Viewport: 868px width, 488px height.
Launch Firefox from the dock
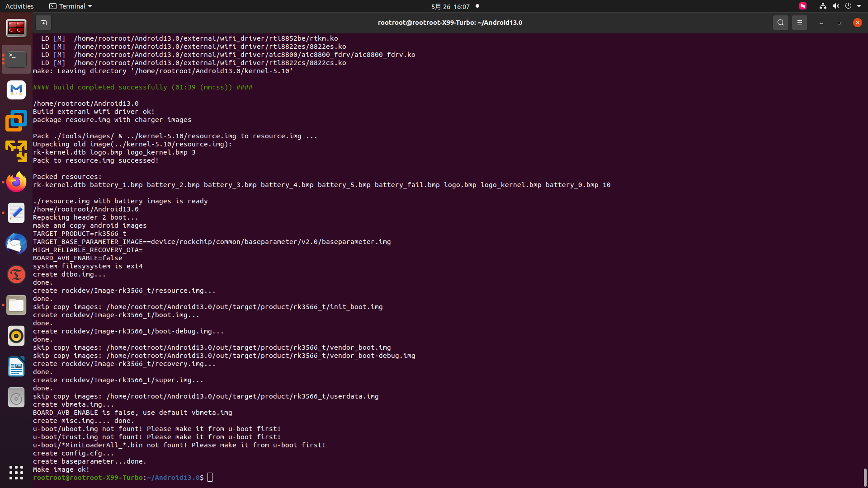[x=16, y=182]
